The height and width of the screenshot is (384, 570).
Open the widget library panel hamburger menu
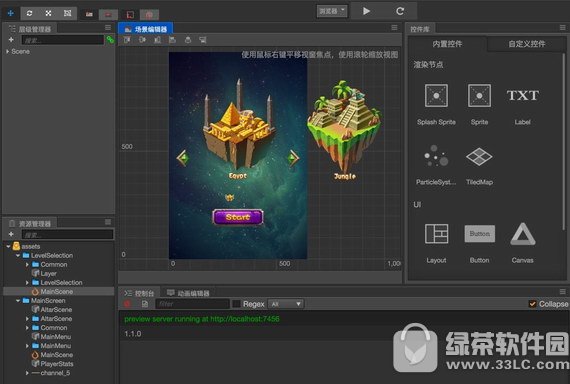pos(562,28)
